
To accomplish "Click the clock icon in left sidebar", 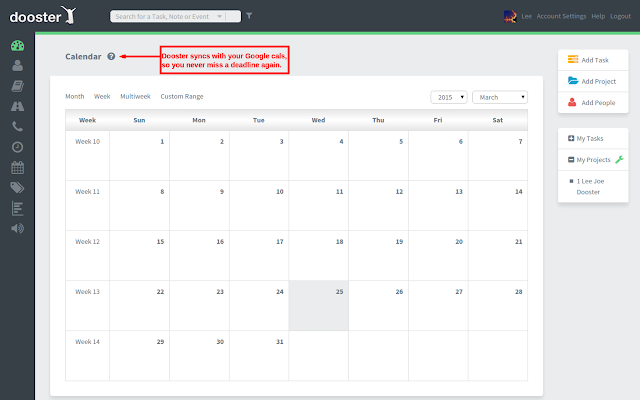I will (17, 147).
